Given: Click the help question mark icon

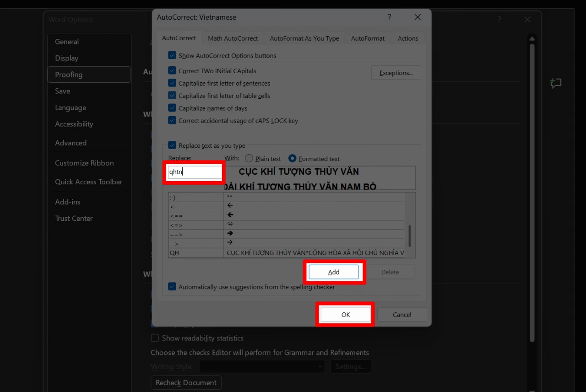Looking at the screenshot, I should click(x=389, y=17).
